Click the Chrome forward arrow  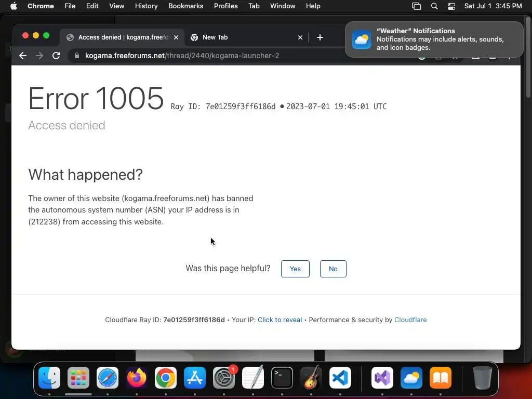pos(39,56)
